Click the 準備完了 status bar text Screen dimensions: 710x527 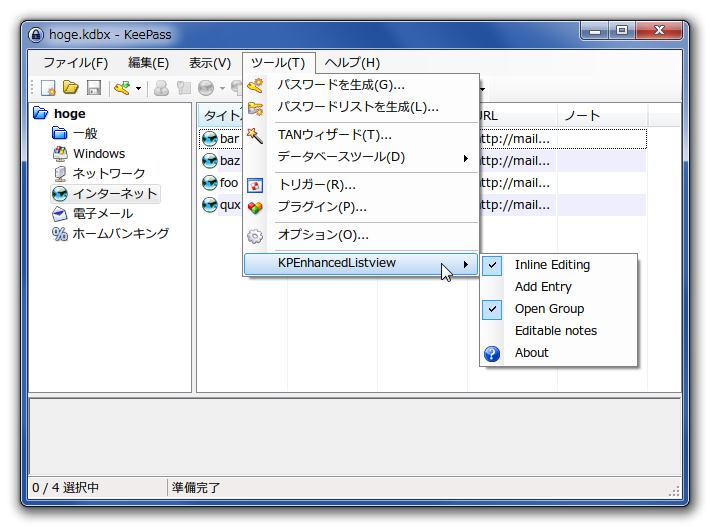coord(196,488)
